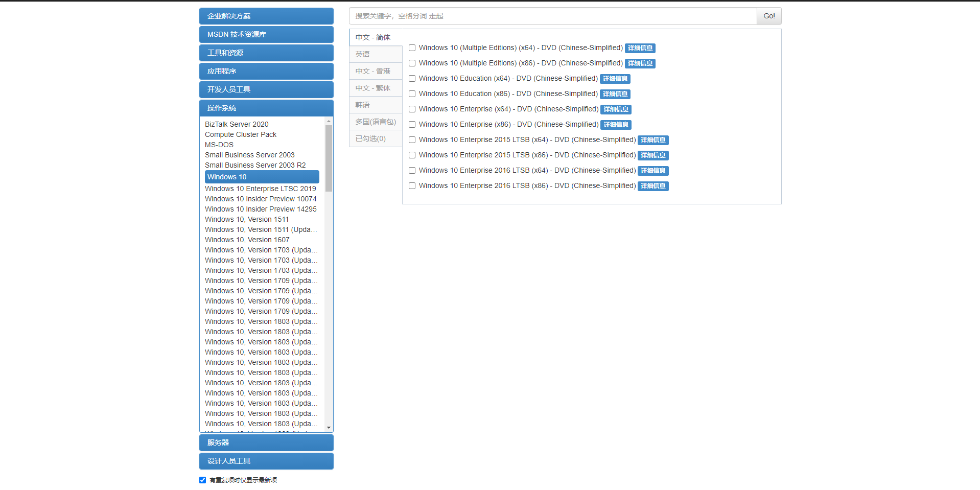Screen dimensions: 980x490
Task: Click OS list scroll up arrow
Action: [329, 121]
